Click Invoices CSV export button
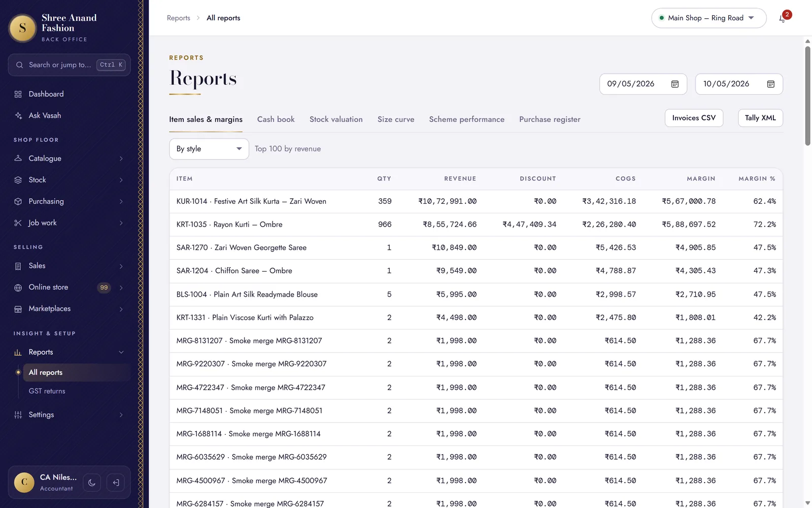Viewport: 812px width, 508px height. (x=694, y=118)
